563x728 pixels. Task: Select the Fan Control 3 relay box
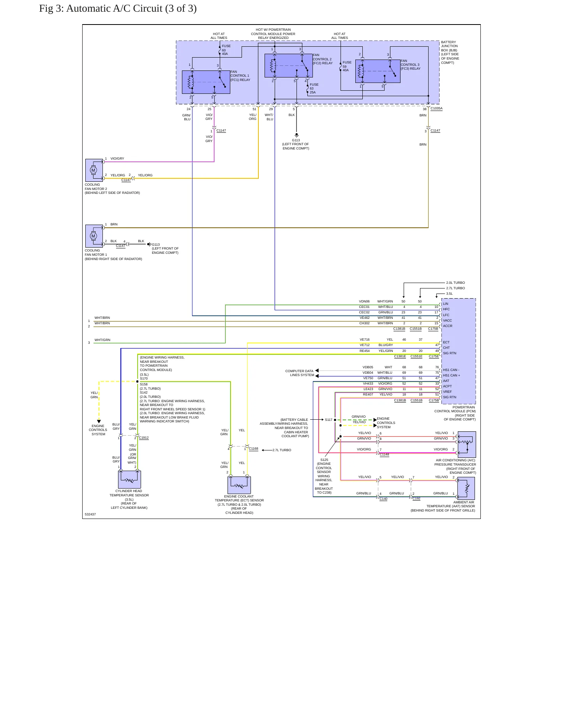[378, 71]
